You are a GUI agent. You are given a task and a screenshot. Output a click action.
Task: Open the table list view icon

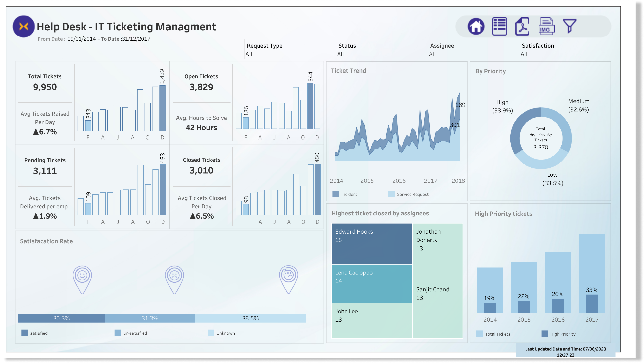(x=499, y=26)
